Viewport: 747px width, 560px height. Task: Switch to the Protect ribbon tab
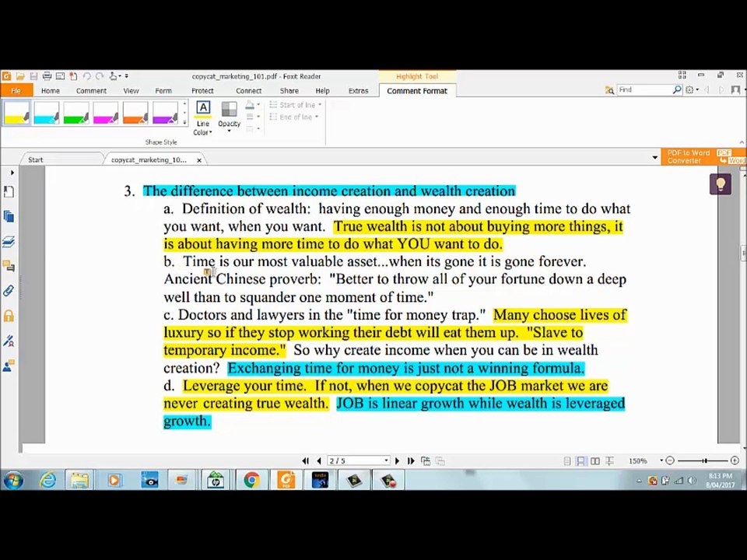point(202,90)
